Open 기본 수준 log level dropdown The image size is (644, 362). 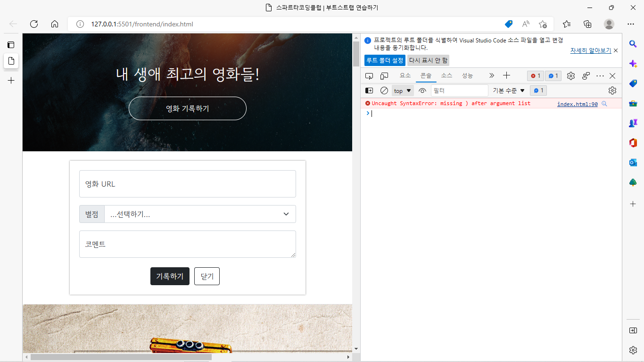click(509, 90)
